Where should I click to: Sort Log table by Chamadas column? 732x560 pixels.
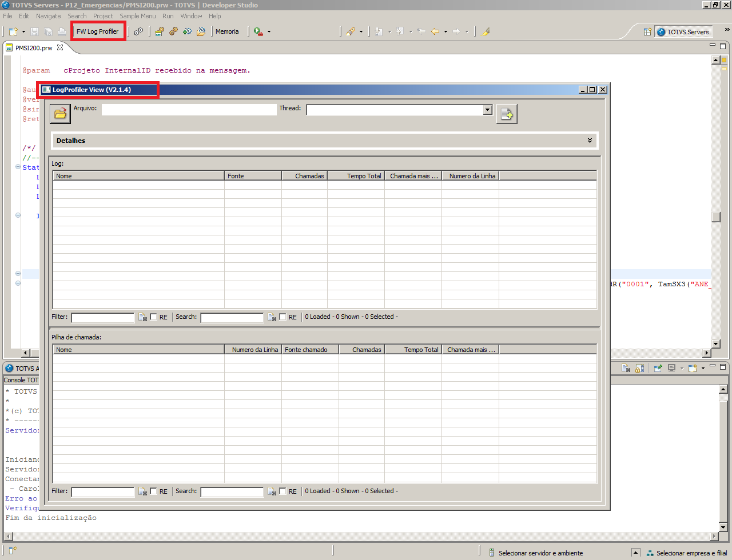pyautogui.click(x=304, y=176)
